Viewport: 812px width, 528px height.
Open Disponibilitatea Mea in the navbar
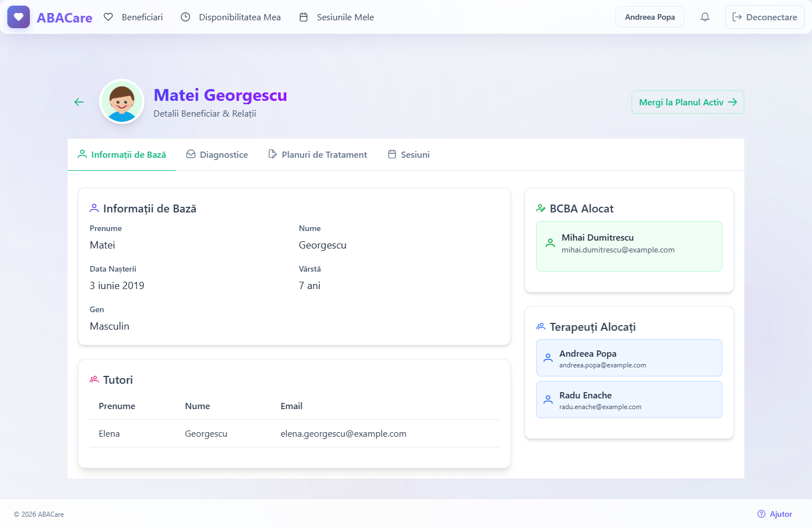(231, 17)
